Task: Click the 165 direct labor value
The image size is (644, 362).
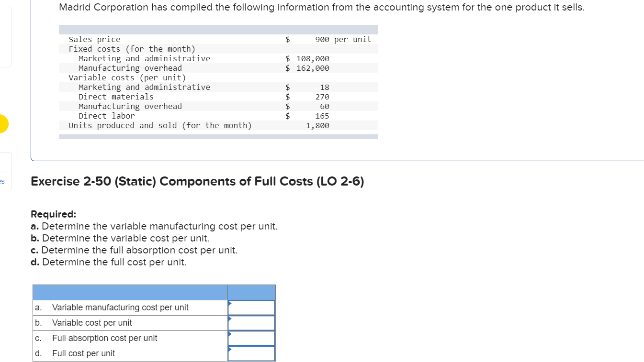Action: 322,116
